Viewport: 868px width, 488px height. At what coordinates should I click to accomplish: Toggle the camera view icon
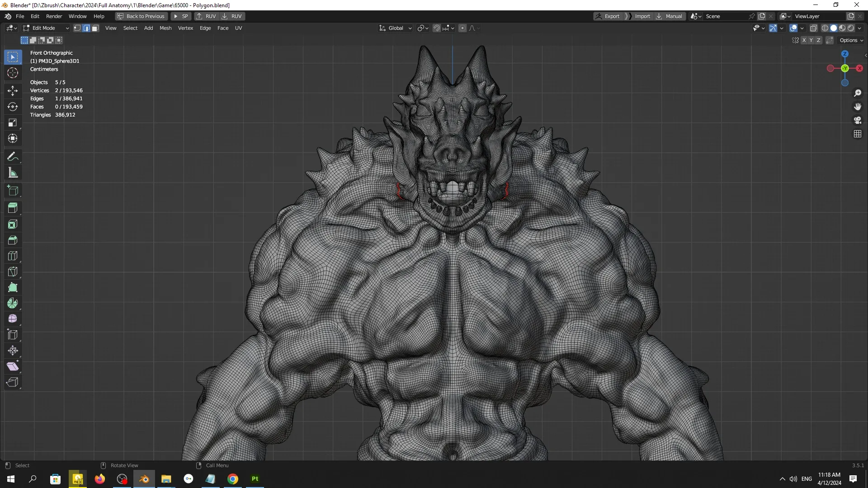tap(858, 120)
